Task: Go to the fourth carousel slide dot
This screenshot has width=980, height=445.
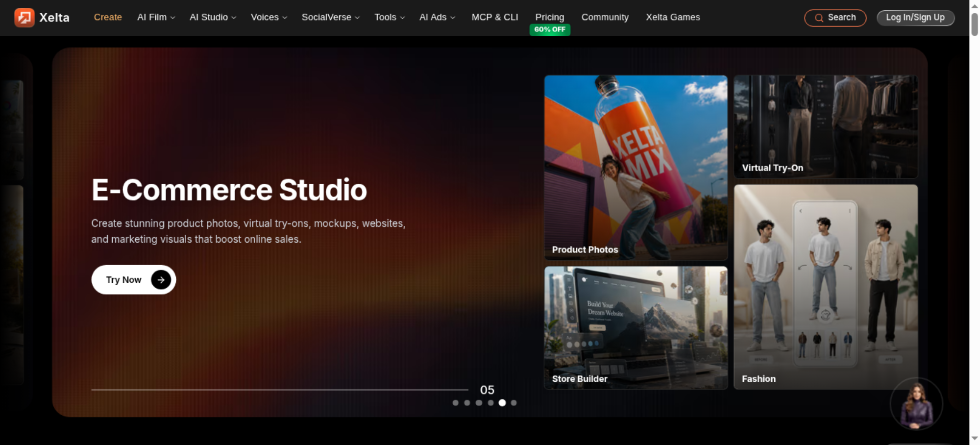Action: point(490,403)
